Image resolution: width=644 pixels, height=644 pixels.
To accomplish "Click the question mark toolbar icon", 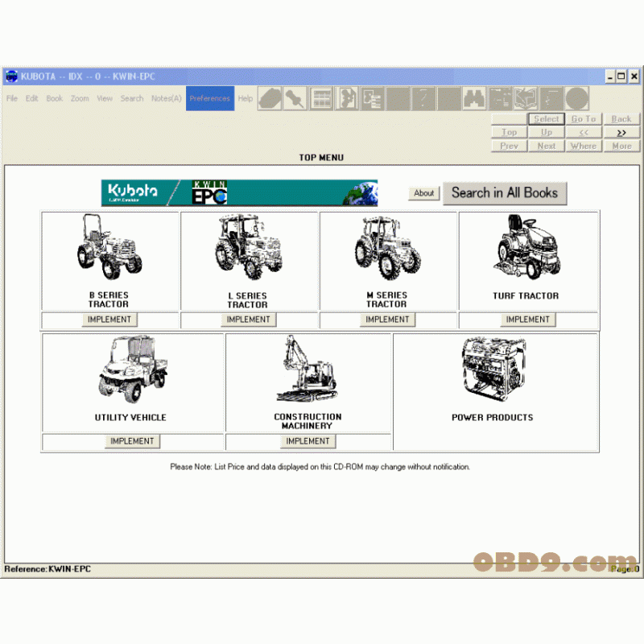I will tap(423, 98).
